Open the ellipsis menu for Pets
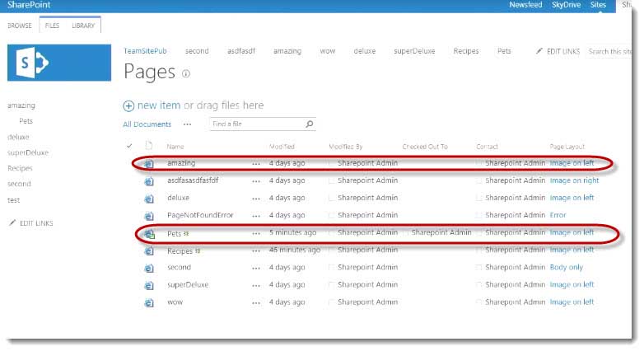Screen dimensions: 644x351 click(256, 233)
